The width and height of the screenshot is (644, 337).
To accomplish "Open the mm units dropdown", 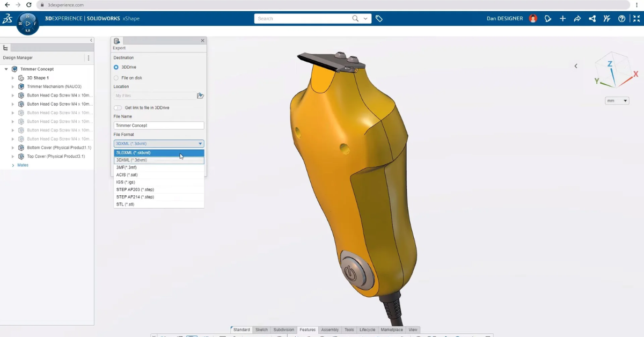I will coord(617,101).
